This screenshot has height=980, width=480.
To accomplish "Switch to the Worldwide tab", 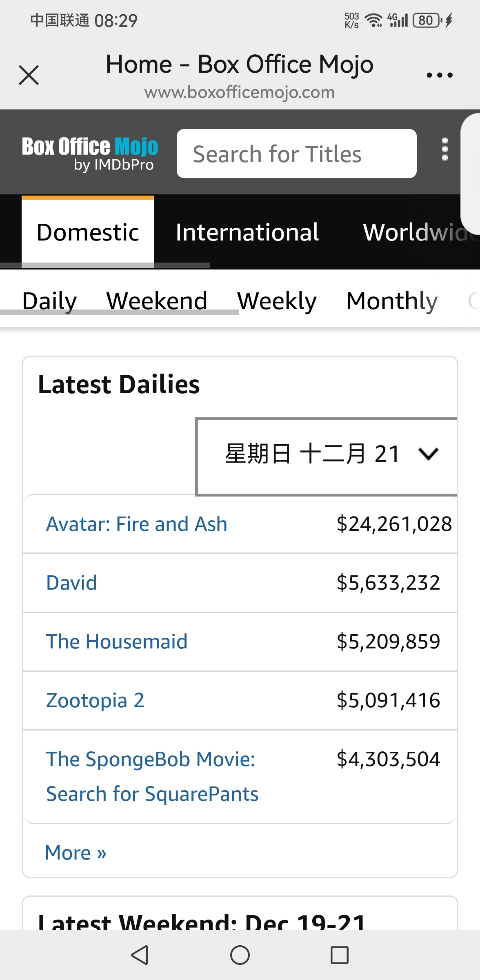I will [416, 232].
